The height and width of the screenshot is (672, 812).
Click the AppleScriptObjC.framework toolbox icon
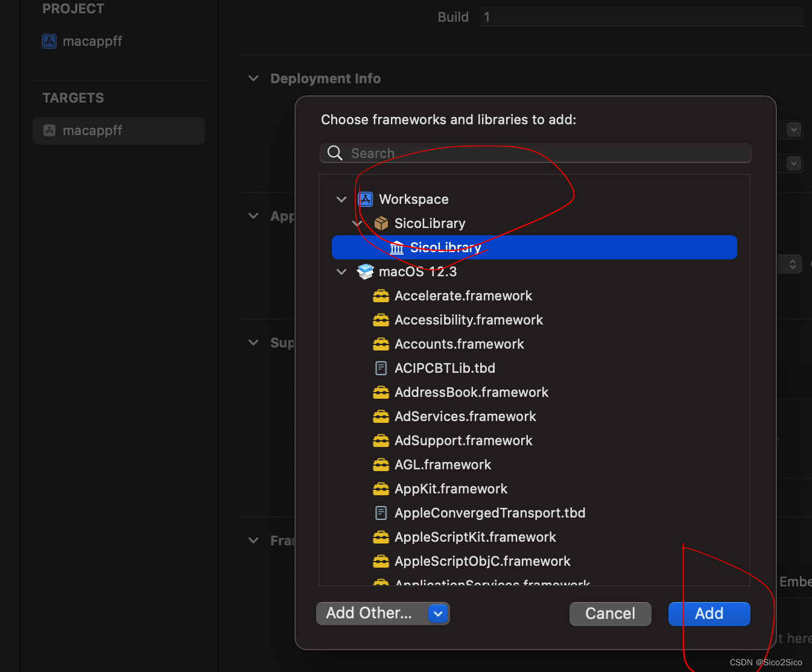[381, 561]
